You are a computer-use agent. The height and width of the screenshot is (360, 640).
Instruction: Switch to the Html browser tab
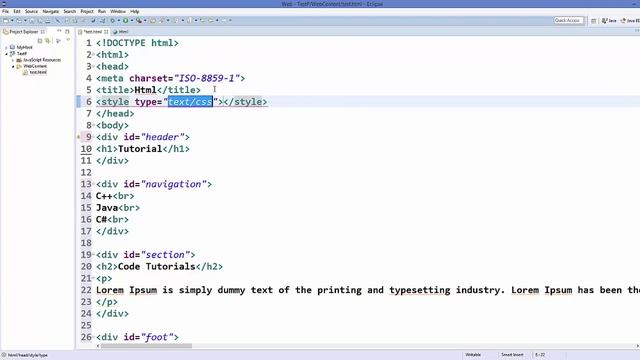pyautogui.click(x=121, y=32)
